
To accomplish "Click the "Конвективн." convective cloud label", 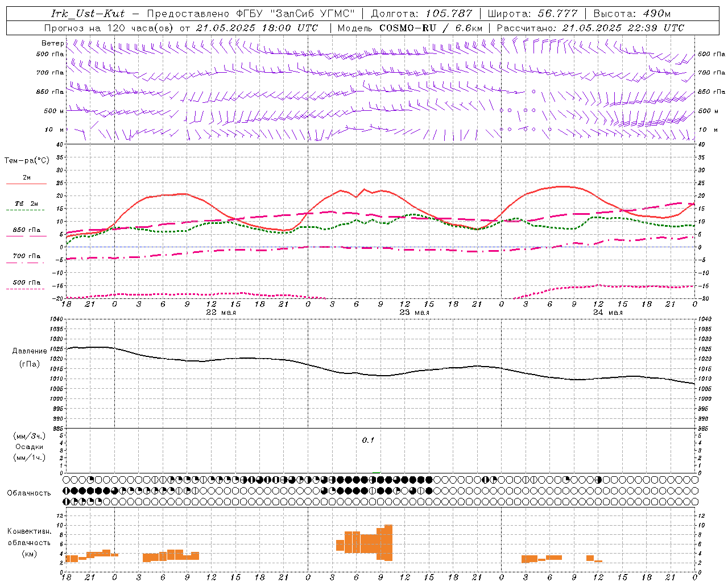I will pyautogui.click(x=30, y=531).
